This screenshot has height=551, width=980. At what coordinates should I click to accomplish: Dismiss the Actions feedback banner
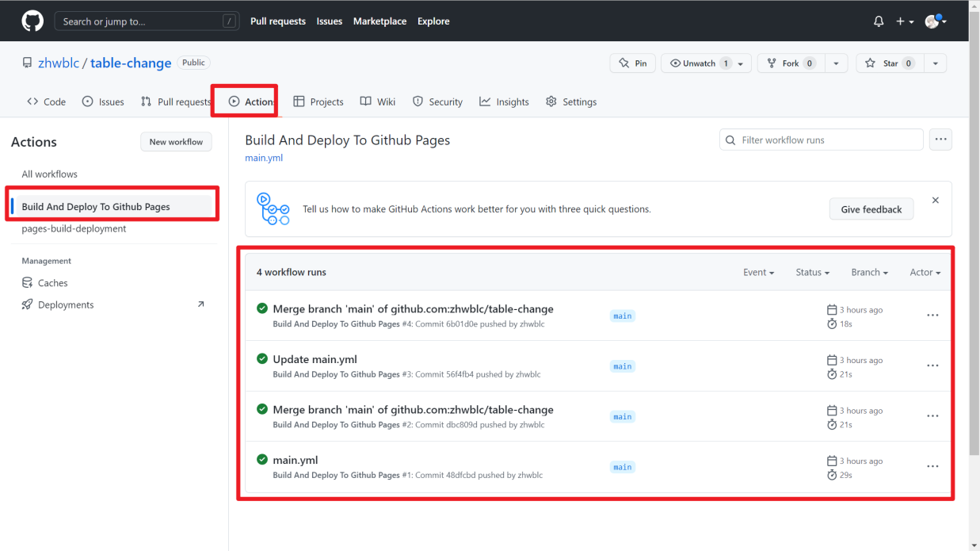936,201
